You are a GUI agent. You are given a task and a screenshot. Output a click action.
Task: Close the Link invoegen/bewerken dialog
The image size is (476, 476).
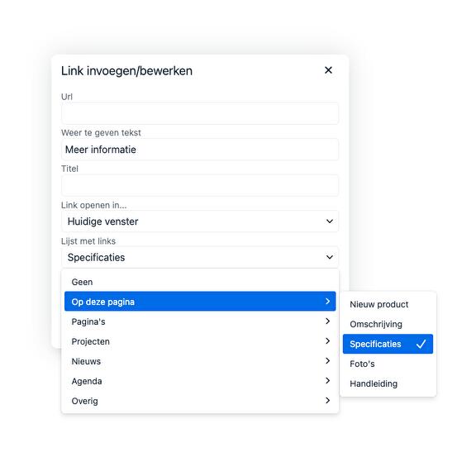pos(328,70)
